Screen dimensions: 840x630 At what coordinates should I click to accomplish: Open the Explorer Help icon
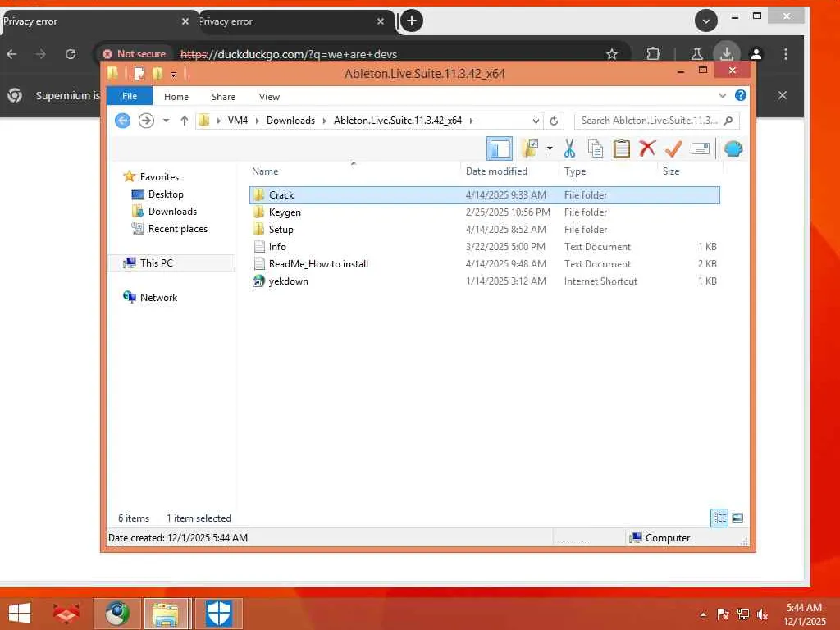coord(741,95)
